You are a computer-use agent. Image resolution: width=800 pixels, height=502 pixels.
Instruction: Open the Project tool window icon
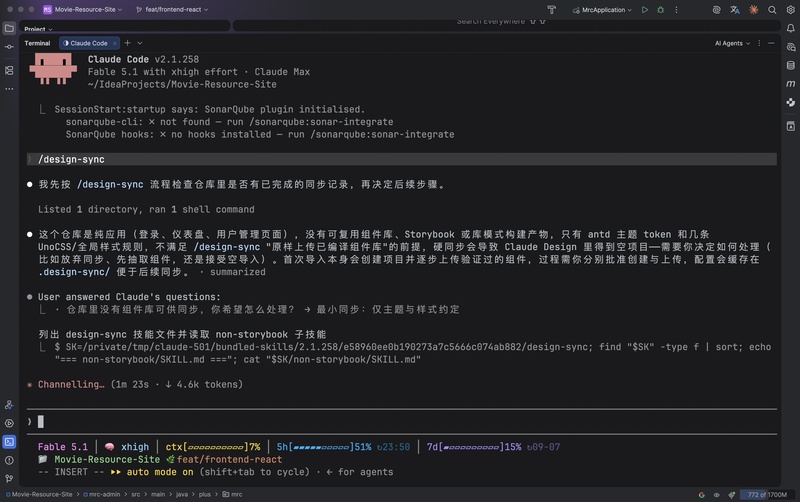coord(9,28)
